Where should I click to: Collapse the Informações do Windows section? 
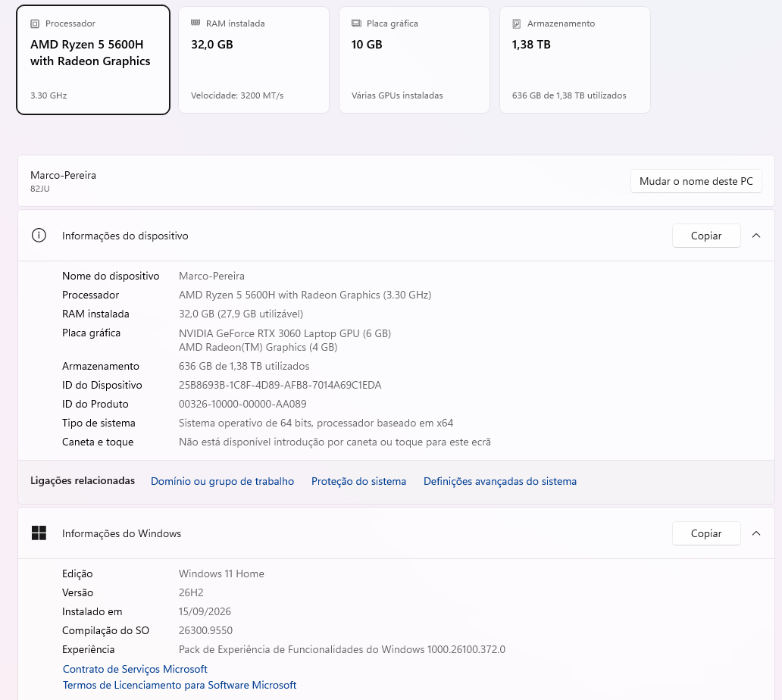point(756,533)
